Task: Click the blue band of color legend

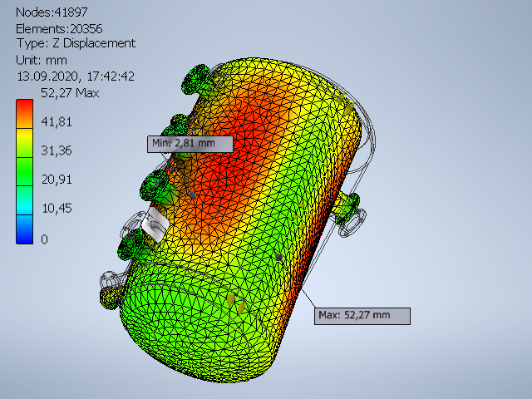Action: coord(24,229)
